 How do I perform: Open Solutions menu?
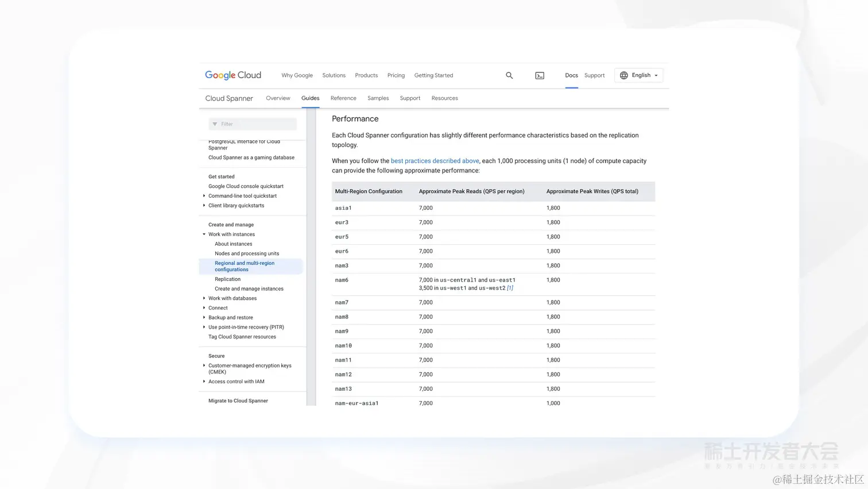[x=334, y=75]
